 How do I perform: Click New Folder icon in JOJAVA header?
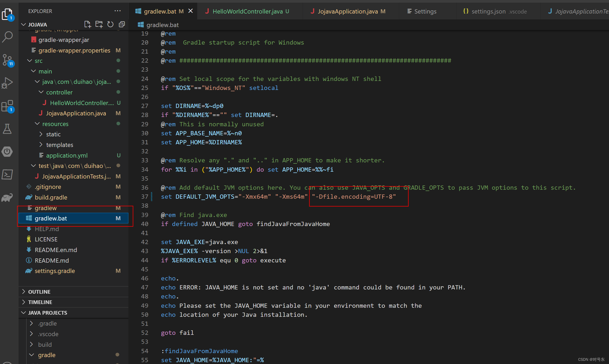coord(99,24)
